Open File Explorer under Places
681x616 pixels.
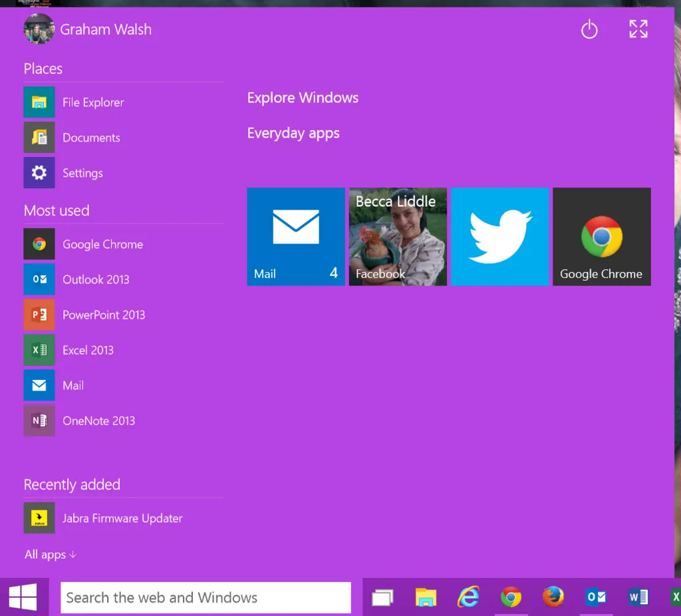point(93,102)
